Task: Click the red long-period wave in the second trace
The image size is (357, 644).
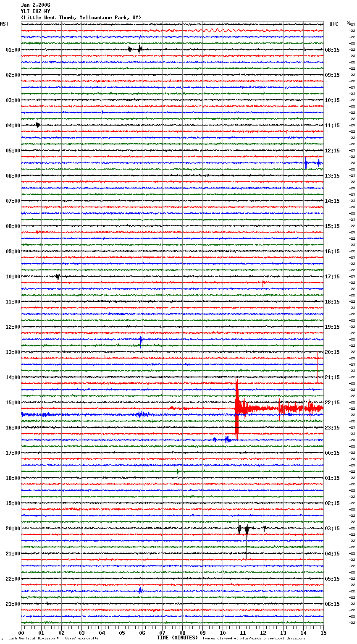Action: [x=214, y=30]
